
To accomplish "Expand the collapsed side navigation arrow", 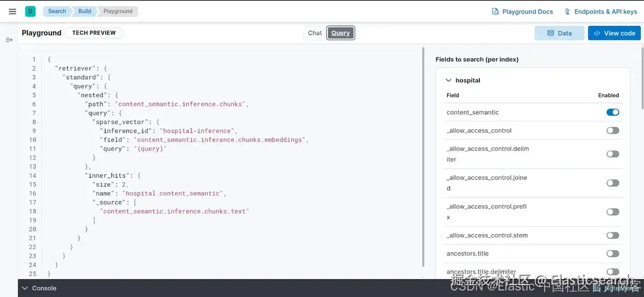I will tap(9, 40).
